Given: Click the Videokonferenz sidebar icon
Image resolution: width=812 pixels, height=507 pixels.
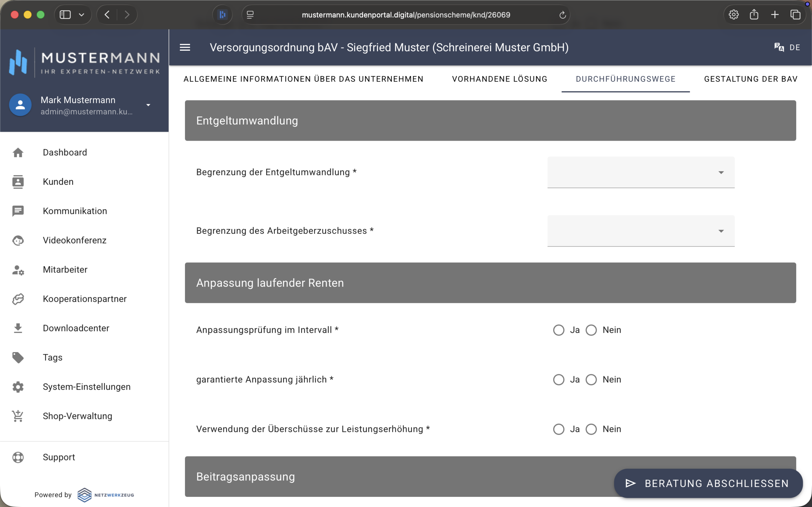Looking at the screenshot, I should click(x=18, y=241).
